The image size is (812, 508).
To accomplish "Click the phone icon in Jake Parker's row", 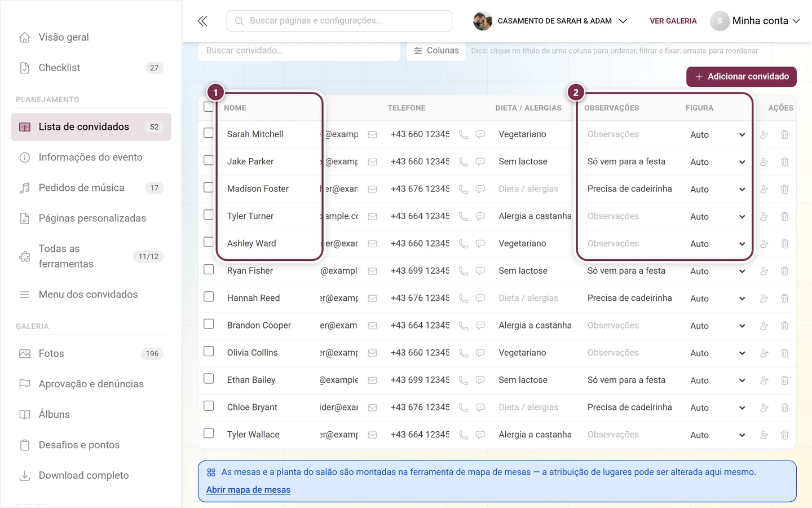I will click(464, 162).
